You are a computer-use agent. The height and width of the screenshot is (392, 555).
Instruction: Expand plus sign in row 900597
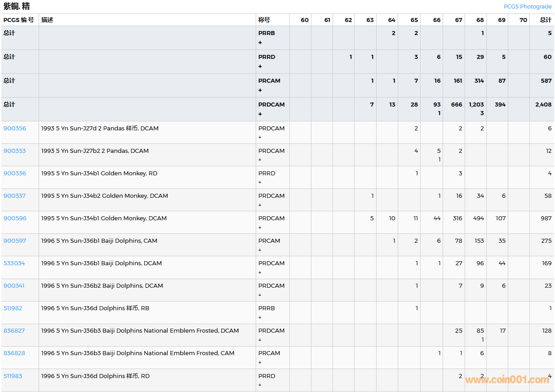coord(260,250)
